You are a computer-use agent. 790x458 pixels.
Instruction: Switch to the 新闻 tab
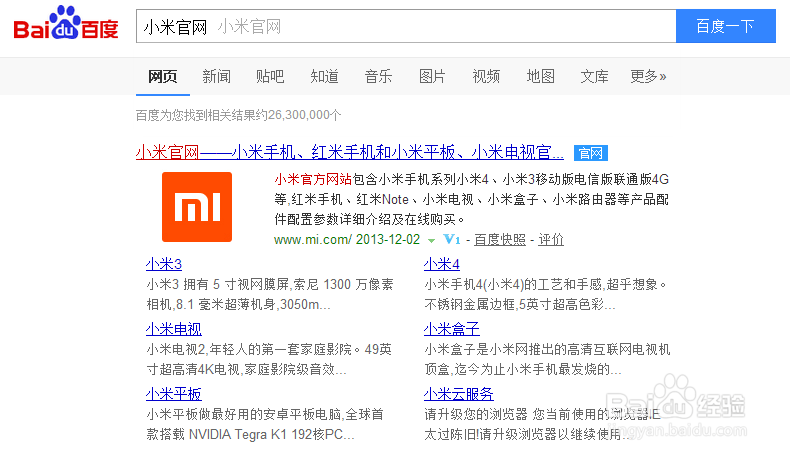[x=217, y=77]
